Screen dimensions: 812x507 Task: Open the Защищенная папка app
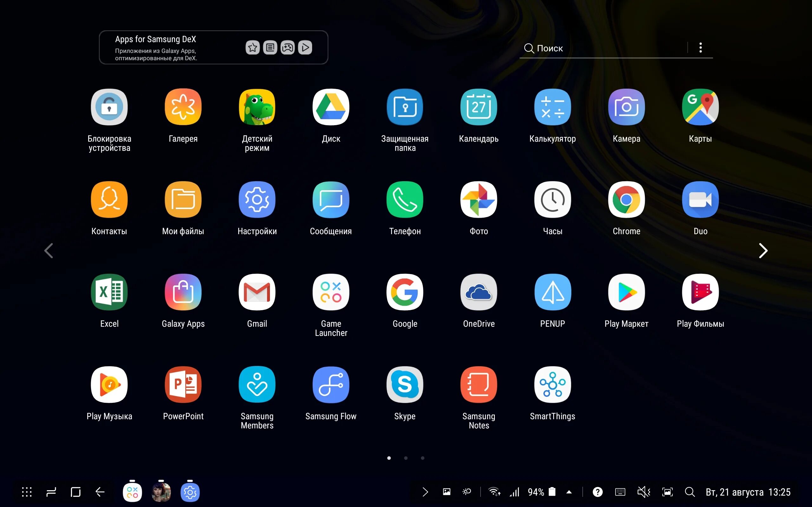point(405,107)
